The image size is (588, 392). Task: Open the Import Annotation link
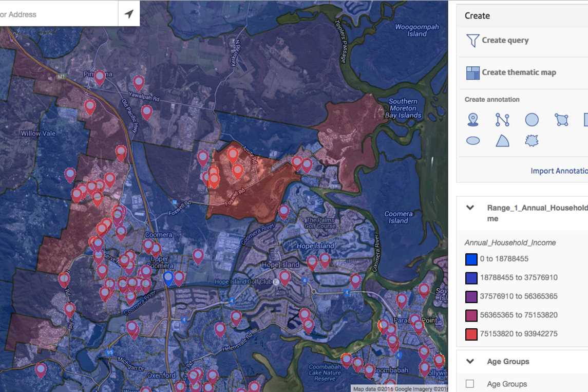559,171
